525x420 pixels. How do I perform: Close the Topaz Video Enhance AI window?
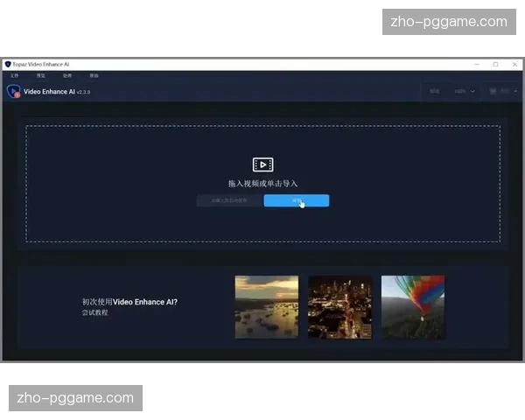pyautogui.click(x=513, y=64)
